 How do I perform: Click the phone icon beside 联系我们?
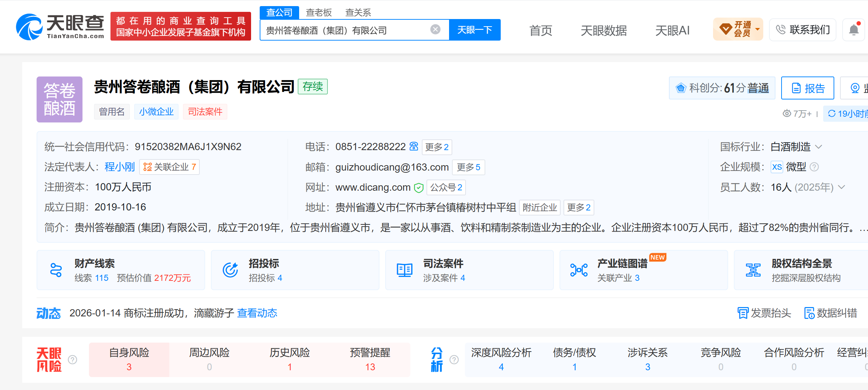click(x=781, y=29)
